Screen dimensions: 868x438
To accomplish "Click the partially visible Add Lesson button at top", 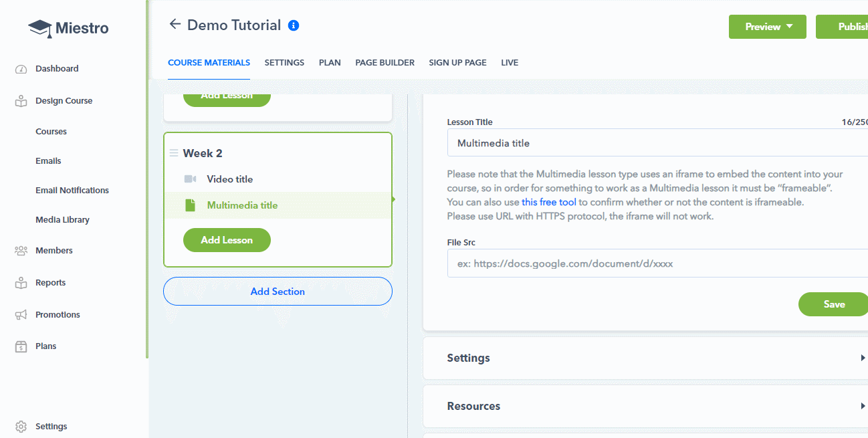I will tap(227, 100).
